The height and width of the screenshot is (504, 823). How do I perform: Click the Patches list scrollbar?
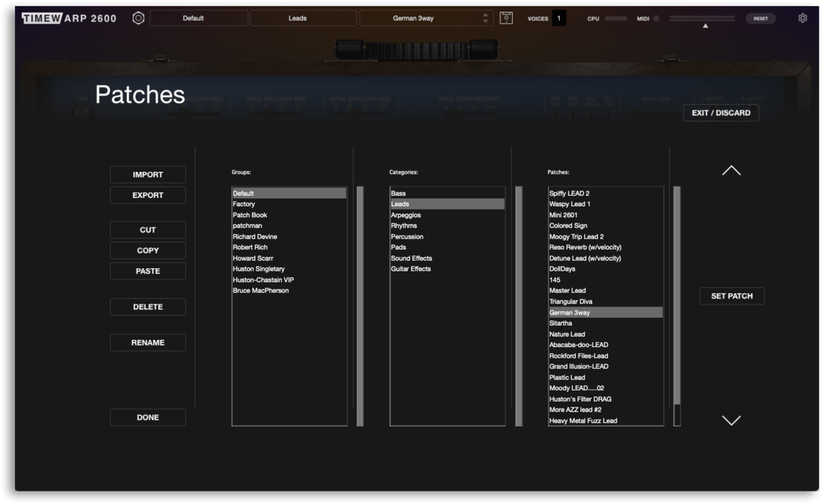[x=677, y=295]
